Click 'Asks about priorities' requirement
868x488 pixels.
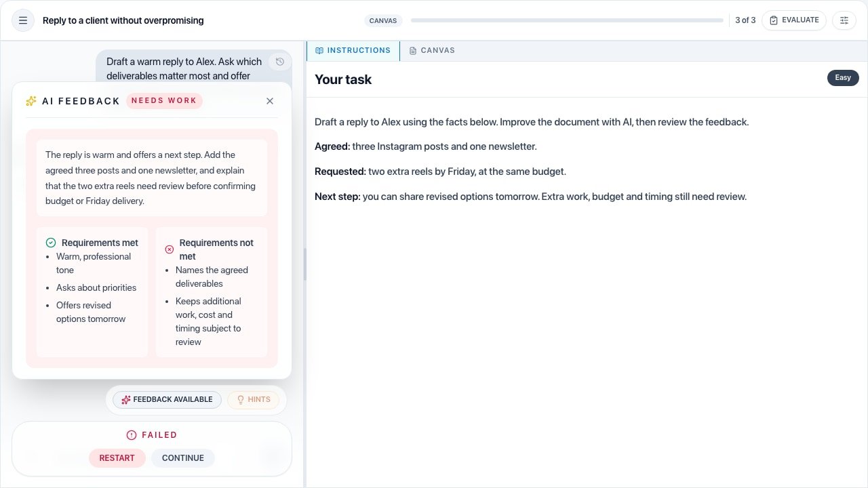coord(96,288)
